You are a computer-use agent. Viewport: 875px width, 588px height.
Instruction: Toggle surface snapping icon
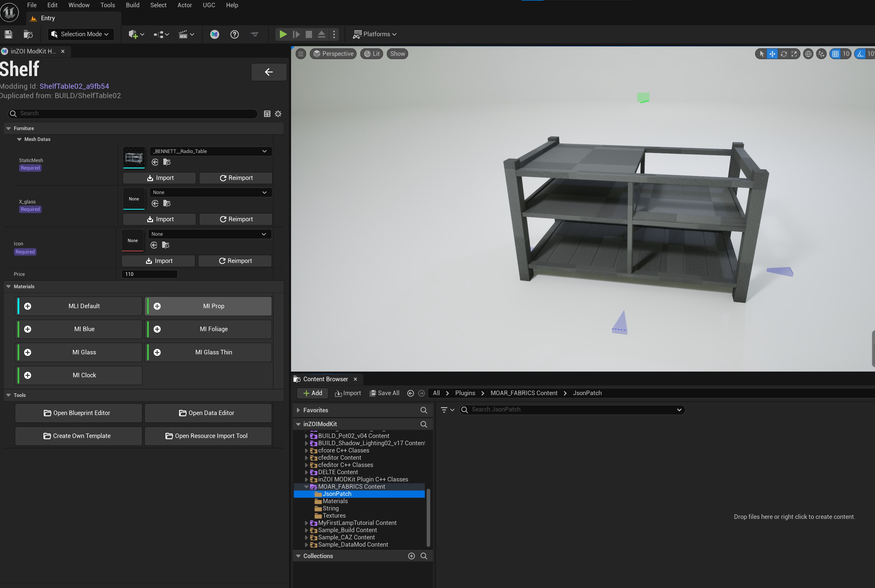coord(821,54)
